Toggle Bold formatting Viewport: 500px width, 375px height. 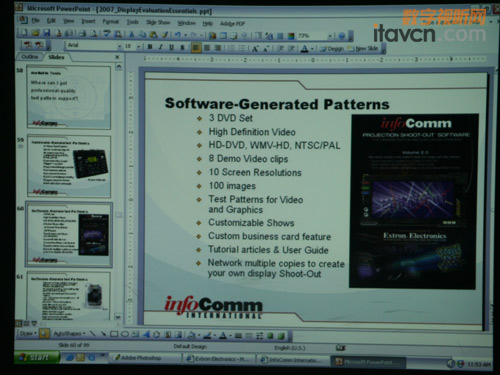150,47
